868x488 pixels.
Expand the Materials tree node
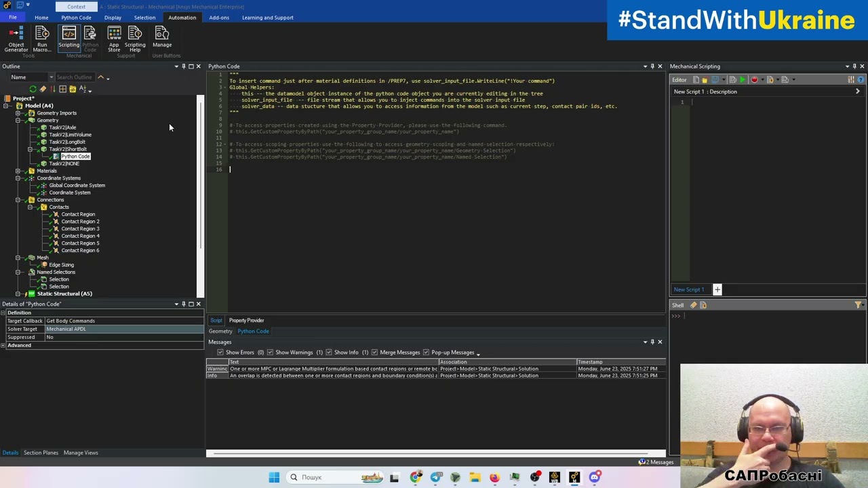coord(18,171)
